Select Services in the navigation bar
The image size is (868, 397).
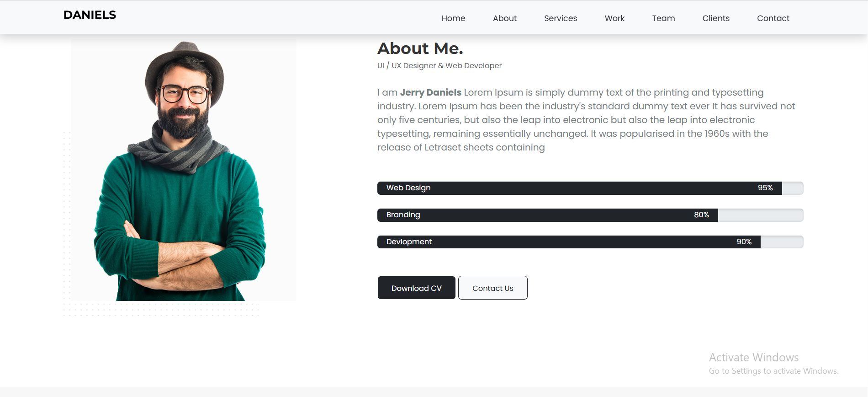[560, 18]
